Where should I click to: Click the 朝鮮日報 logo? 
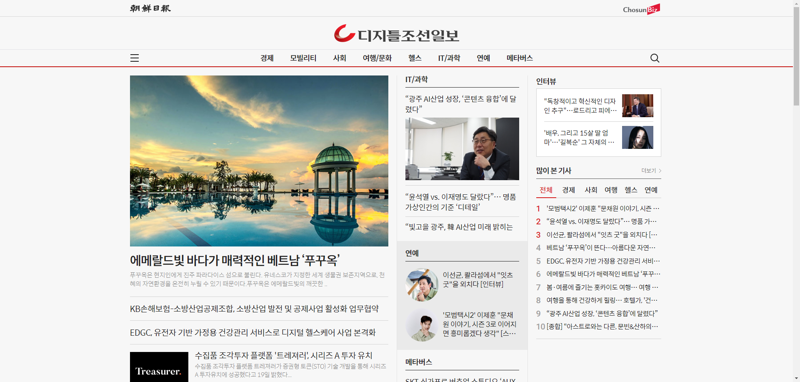[x=150, y=8]
